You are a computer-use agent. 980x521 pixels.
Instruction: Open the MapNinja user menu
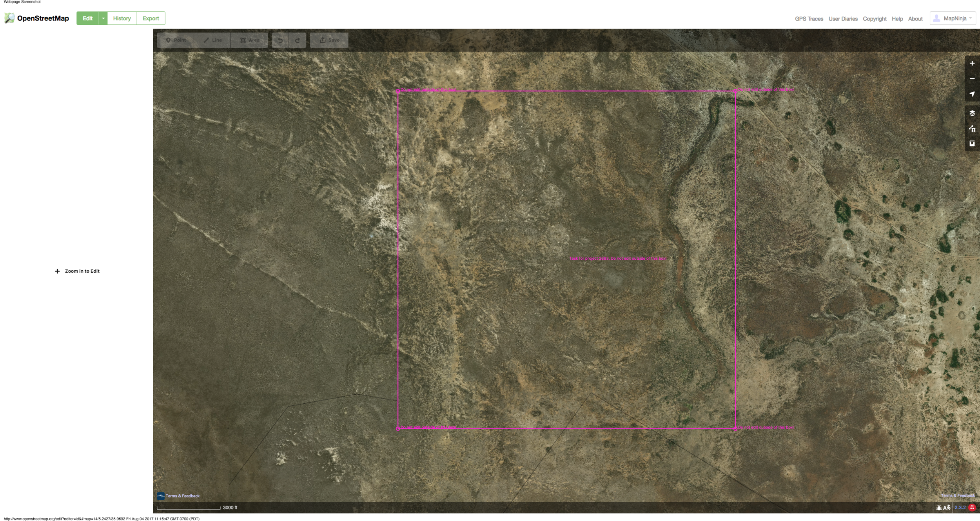pos(953,18)
